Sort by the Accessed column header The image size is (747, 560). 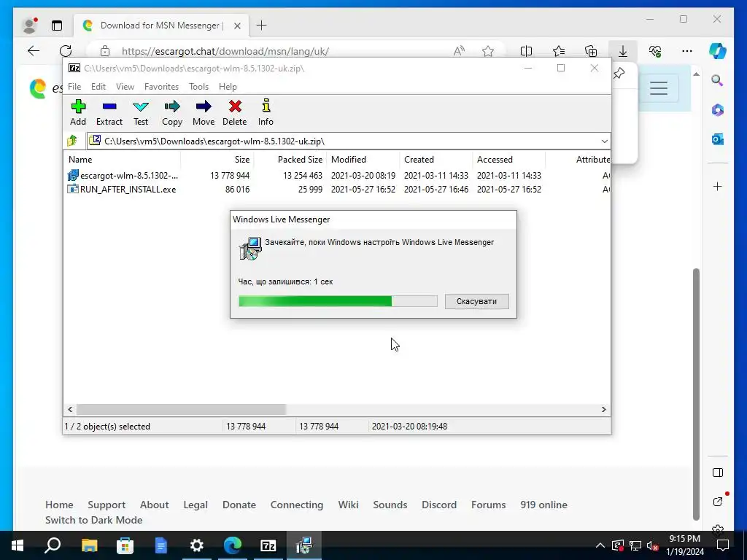[508, 160]
